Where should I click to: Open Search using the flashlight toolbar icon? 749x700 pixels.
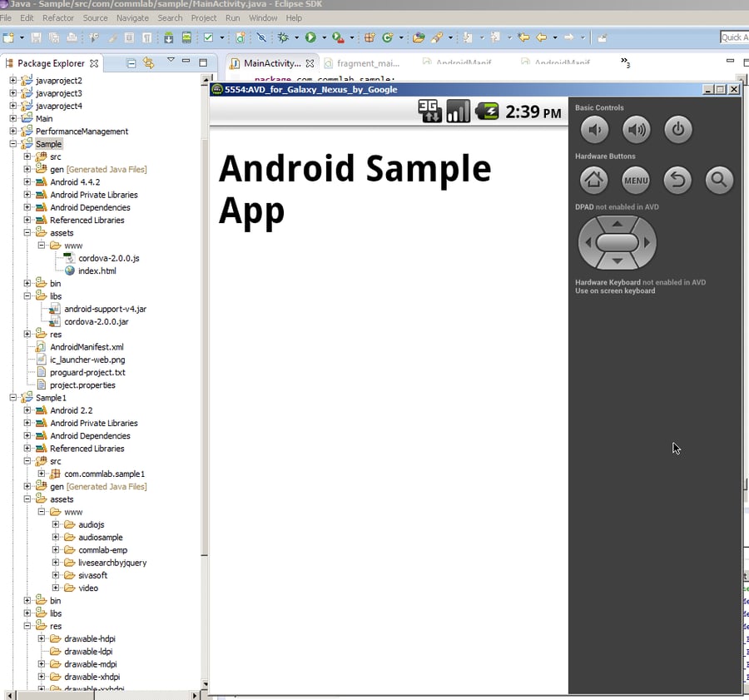437,37
